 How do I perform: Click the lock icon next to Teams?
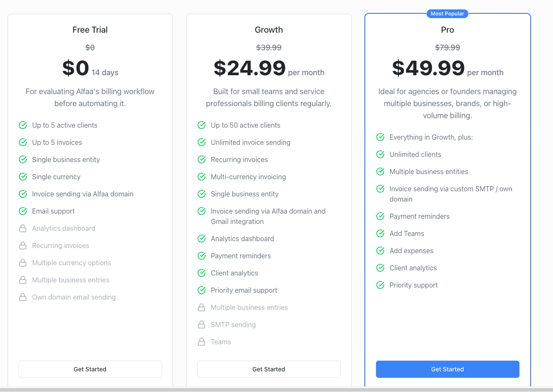point(202,342)
